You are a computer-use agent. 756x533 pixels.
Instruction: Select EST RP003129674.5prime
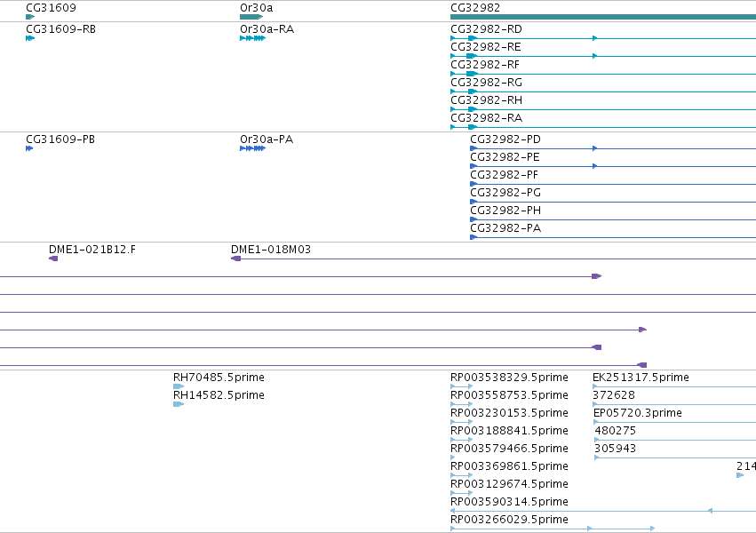[509, 484]
